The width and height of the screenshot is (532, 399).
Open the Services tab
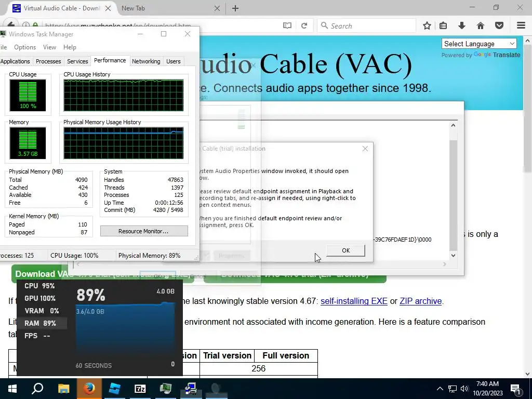pos(77,61)
